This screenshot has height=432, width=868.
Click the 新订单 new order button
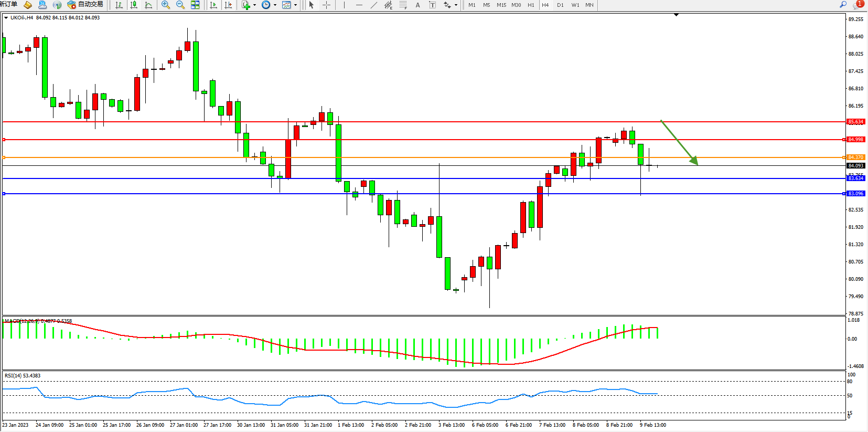[9, 5]
